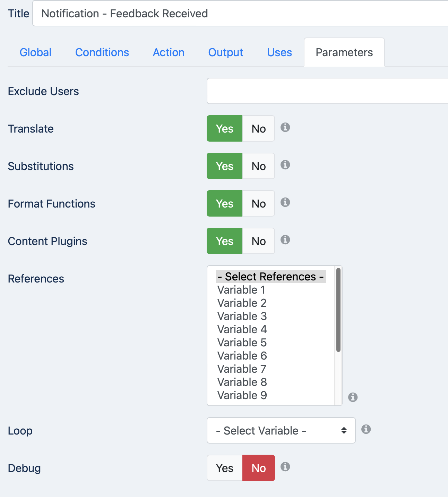Viewport: 448px width, 497px height.
Task: Click the info icon beside Substitutions
Action: coord(285,165)
